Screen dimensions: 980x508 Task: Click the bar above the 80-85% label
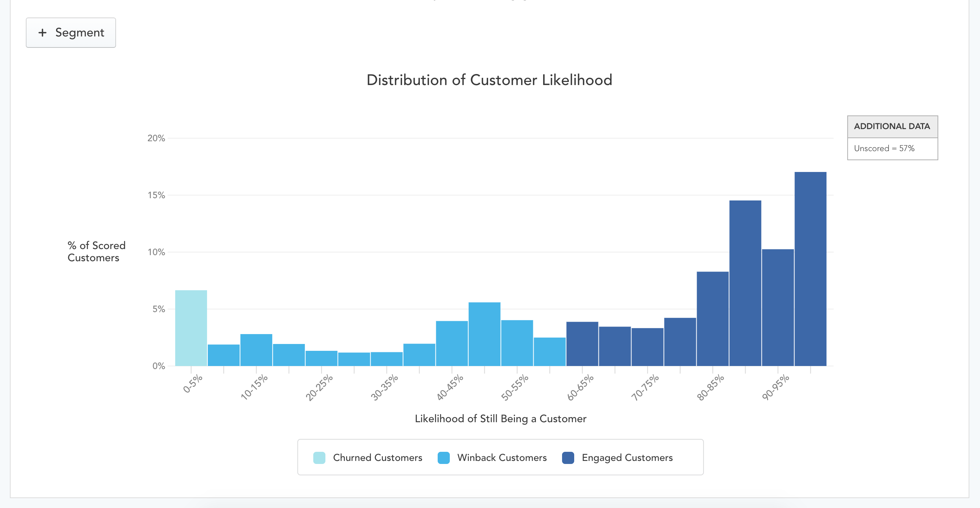coord(713,319)
